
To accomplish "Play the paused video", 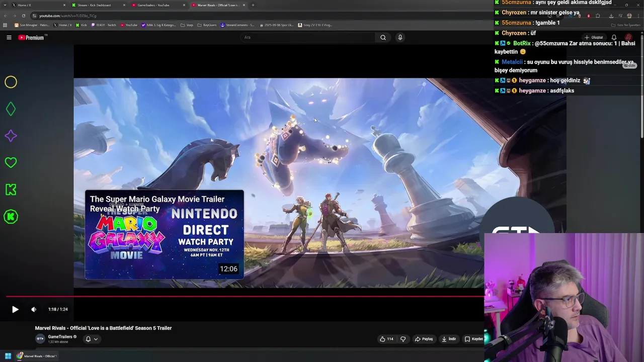I will click(15, 309).
